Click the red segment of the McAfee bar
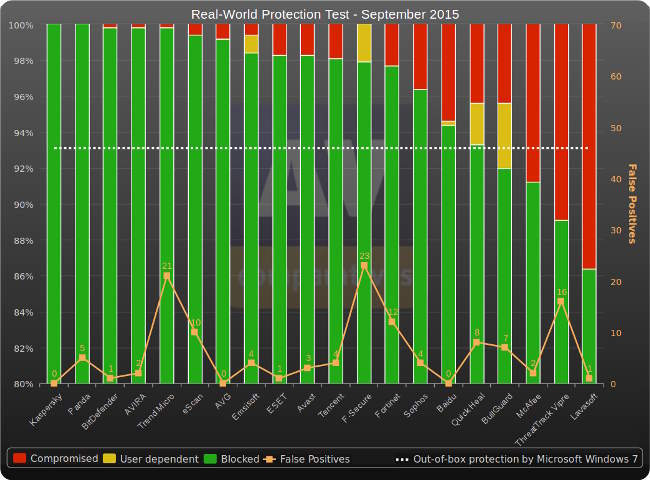Screen dimensions: 650x480 pos(533,102)
